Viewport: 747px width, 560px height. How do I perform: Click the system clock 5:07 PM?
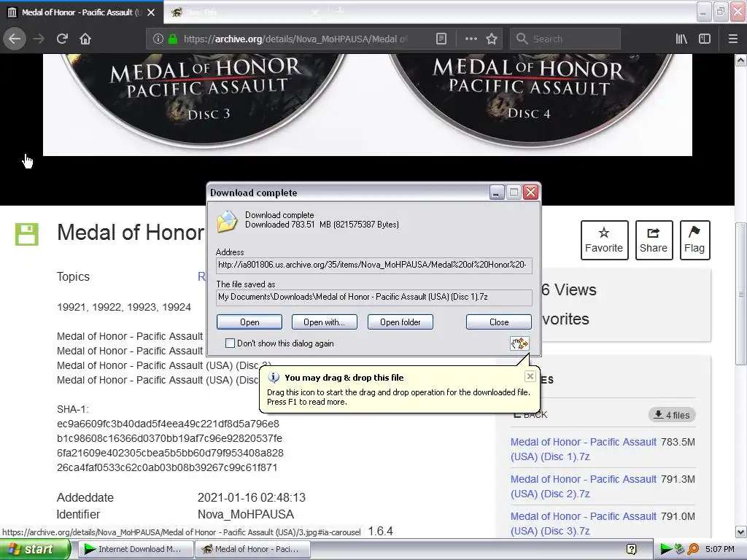[x=720, y=550]
